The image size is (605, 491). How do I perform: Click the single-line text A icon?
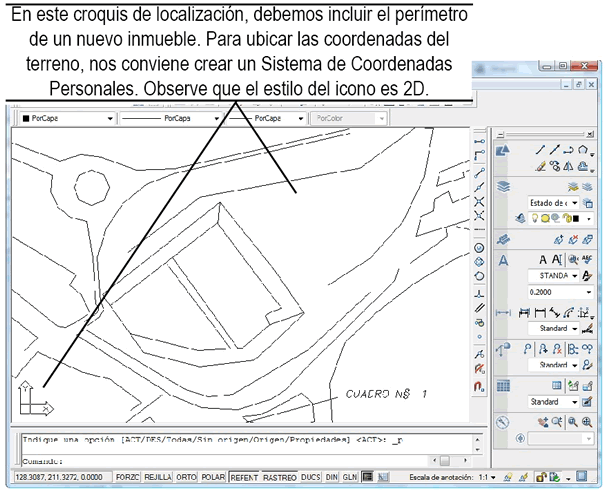coord(542,260)
